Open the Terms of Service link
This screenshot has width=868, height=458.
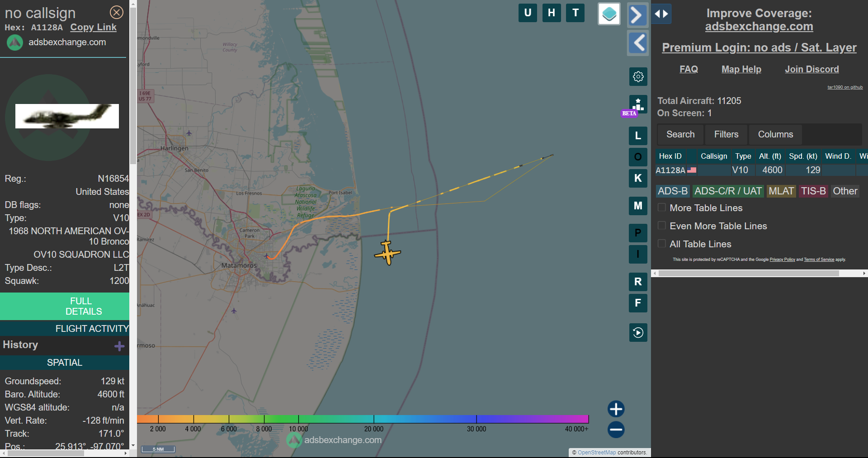coord(819,260)
